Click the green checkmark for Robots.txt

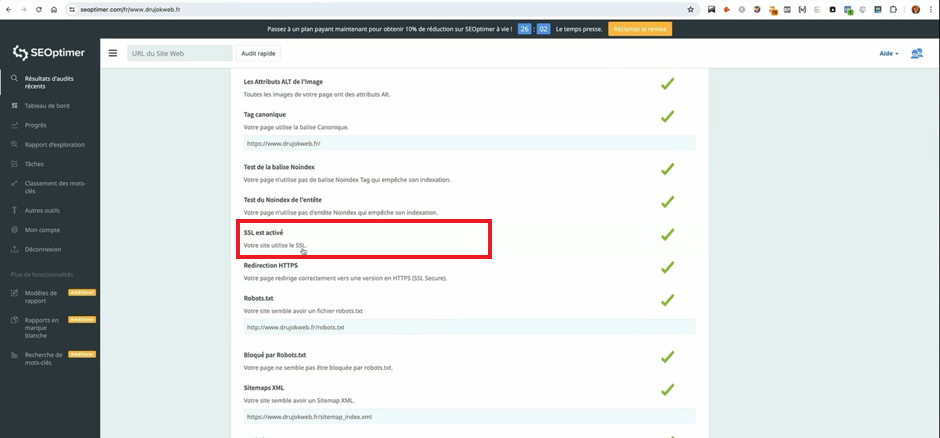[667, 300]
